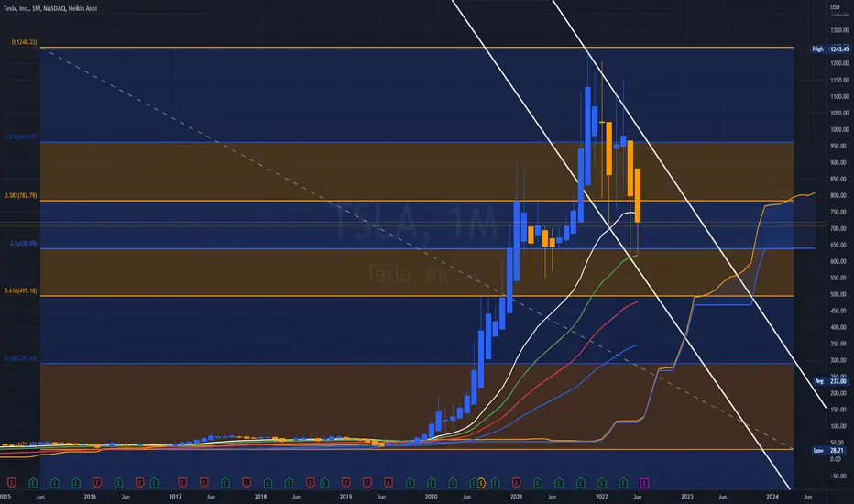Viewport: 854px width, 504px height.
Task: Click the -50.00 price axis tick
Action: point(839,476)
